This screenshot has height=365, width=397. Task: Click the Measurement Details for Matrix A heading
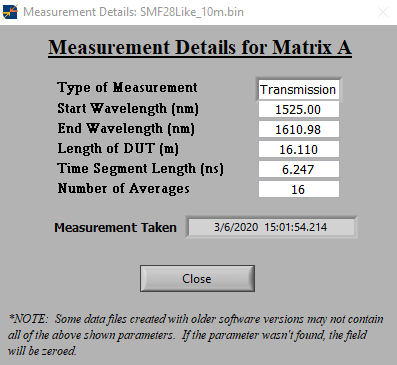tap(200, 48)
